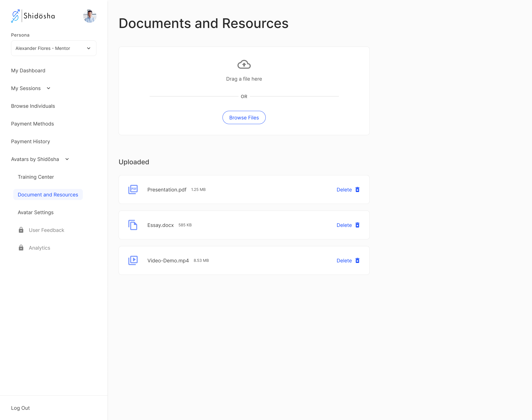This screenshot has width=532, height=420.
Task: Click the cloud upload icon
Action: (x=244, y=64)
